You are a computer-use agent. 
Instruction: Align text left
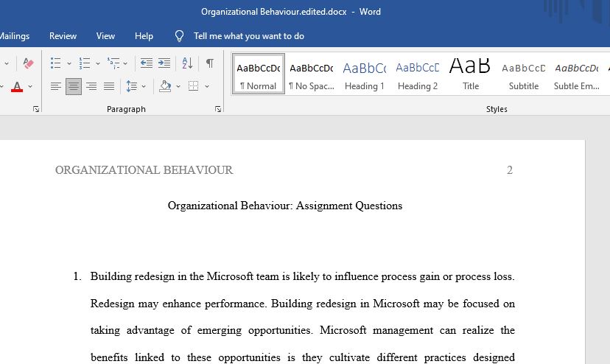point(56,86)
